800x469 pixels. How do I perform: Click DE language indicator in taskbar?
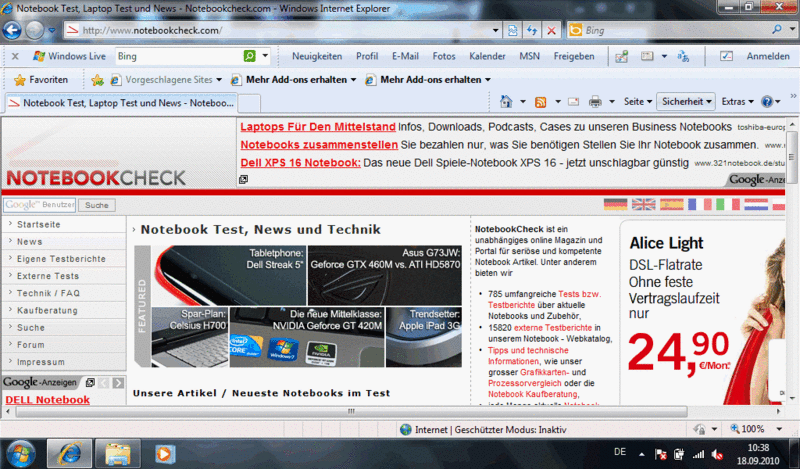point(620,452)
